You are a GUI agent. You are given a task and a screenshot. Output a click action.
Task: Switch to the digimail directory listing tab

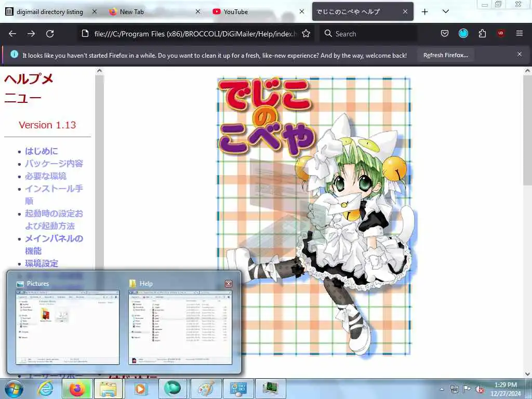point(49,12)
